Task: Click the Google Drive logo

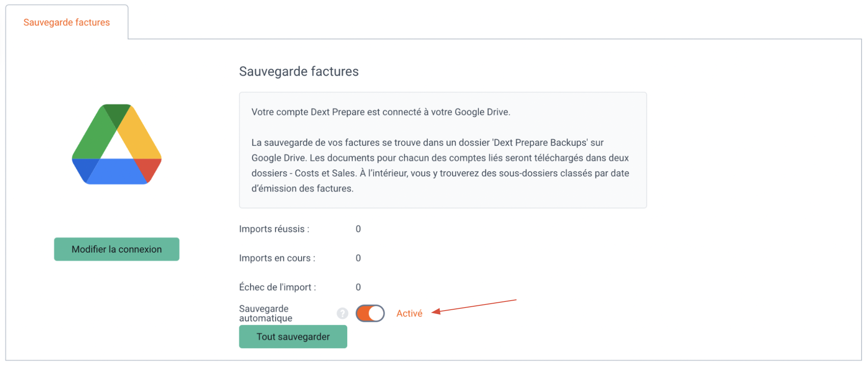Action: click(x=117, y=144)
